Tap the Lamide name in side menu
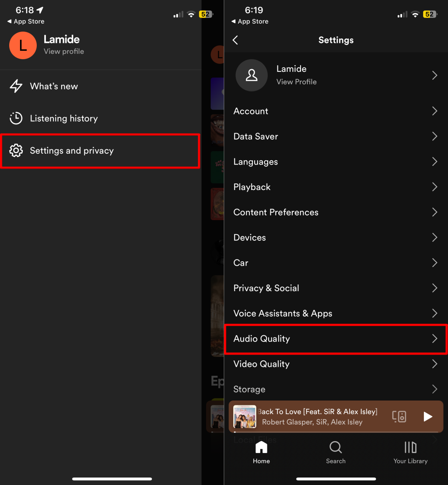 point(62,39)
